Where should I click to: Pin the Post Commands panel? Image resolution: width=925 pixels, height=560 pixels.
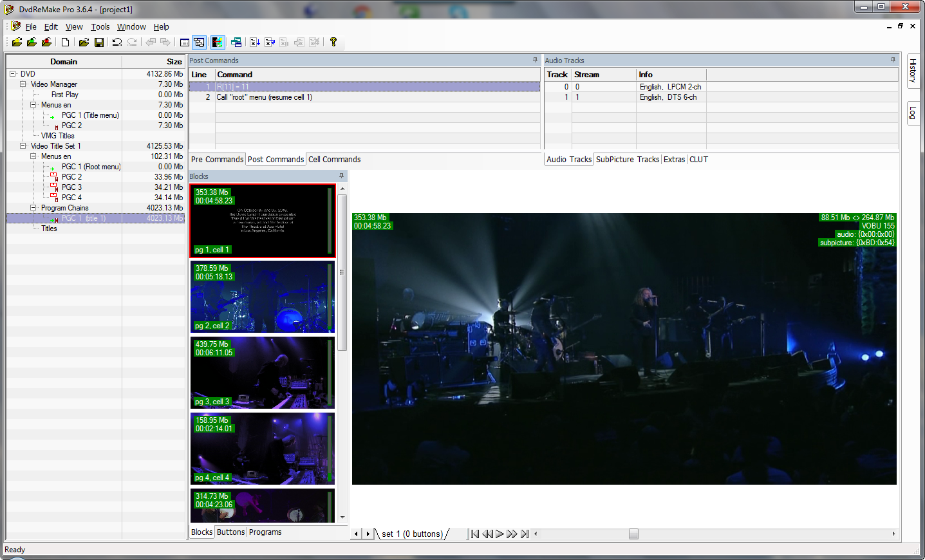click(535, 60)
